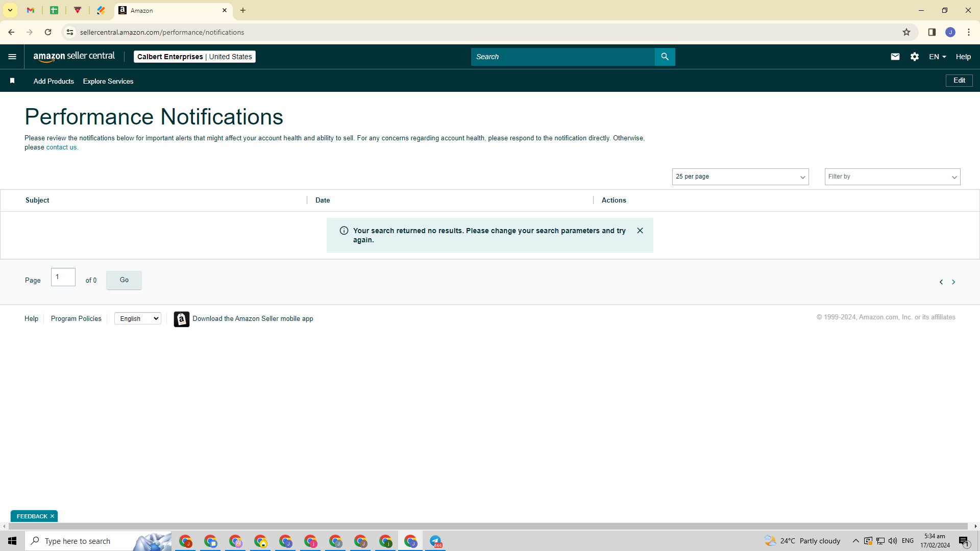Image resolution: width=980 pixels, height=551 pixels.
Task: Click the Edit button
Action: pyautogui.click(x=959, y=81)
